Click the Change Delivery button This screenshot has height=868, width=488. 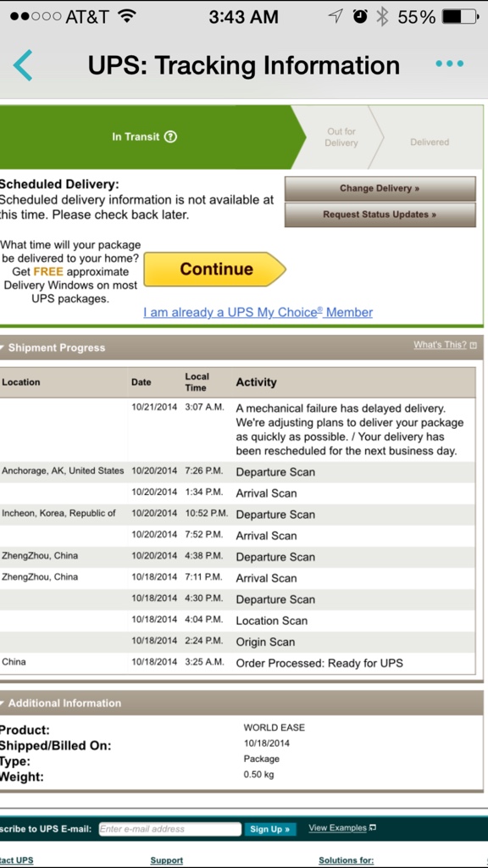[380, 188]
